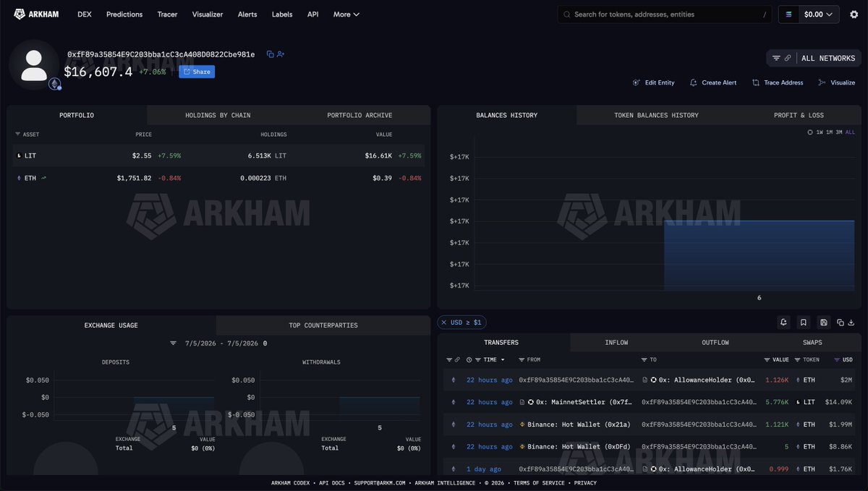Download transfers with the download icon

[x=851, y=323]
